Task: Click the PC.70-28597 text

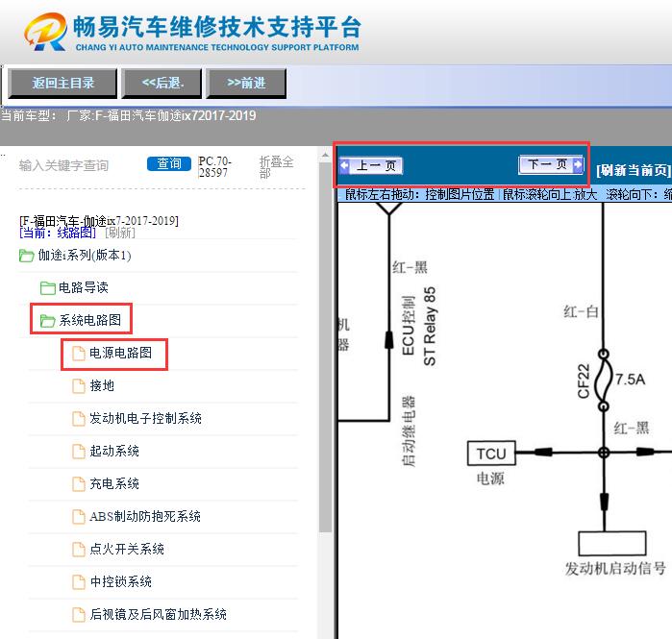Action: [214, 167]
